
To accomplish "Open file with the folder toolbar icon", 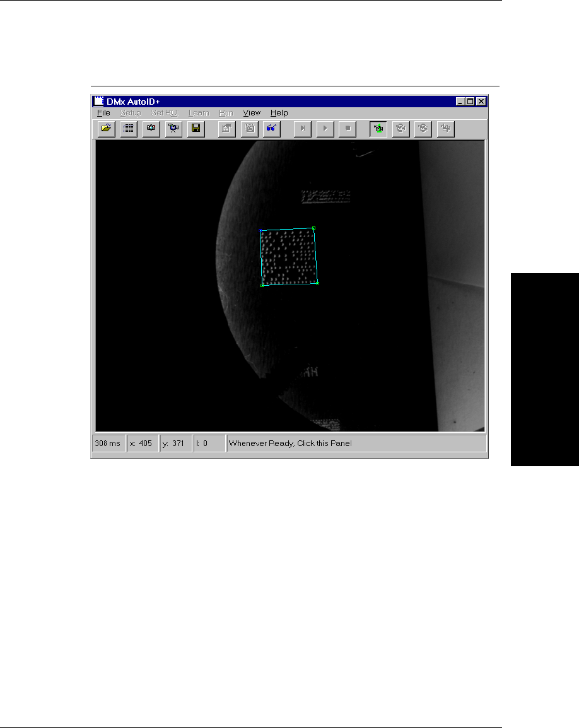I will (x=107, y=129).
